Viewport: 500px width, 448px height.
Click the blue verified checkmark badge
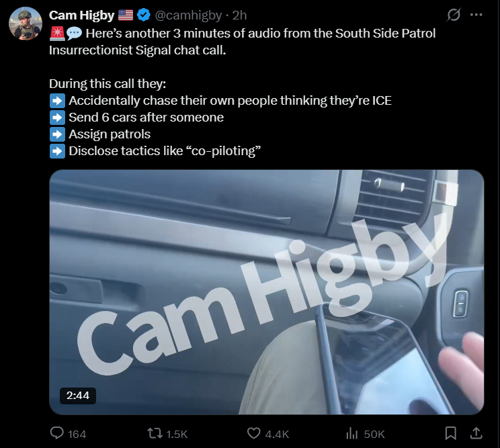144,15
